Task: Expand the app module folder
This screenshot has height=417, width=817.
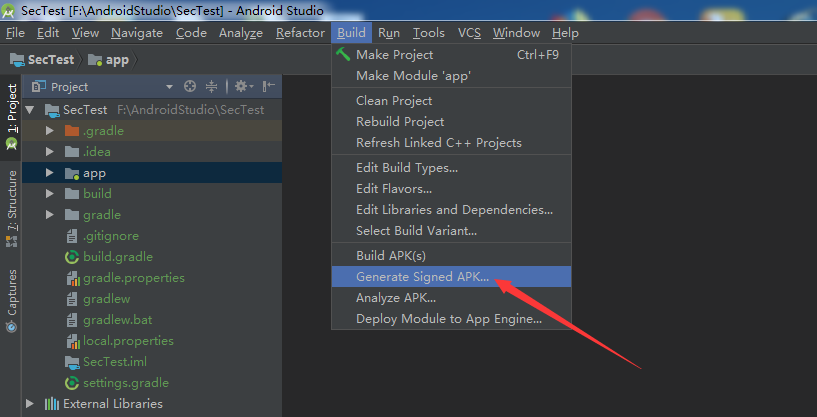Action: pyautogui.click(x=50, y=173)
